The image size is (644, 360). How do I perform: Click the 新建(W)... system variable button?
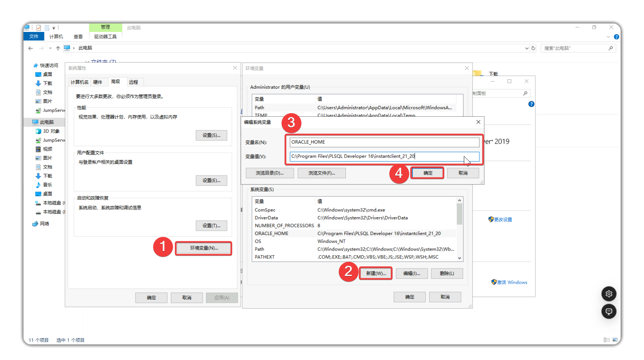376,273
